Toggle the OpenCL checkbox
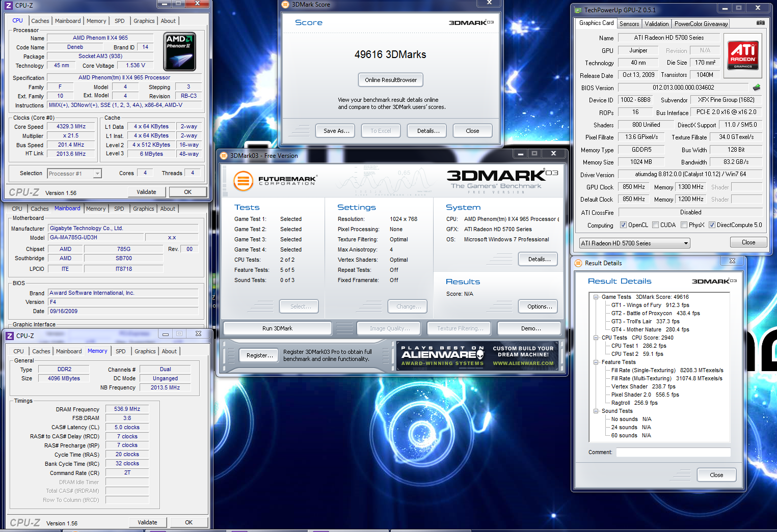Screen dimensions: 777x532 tap(623, 225)
